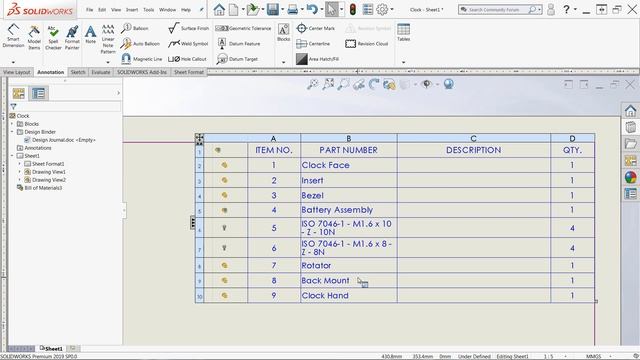Screen dimensions: 640x360
Task: Collapse the Sheet1 tree node
Action: click(12, 156)
